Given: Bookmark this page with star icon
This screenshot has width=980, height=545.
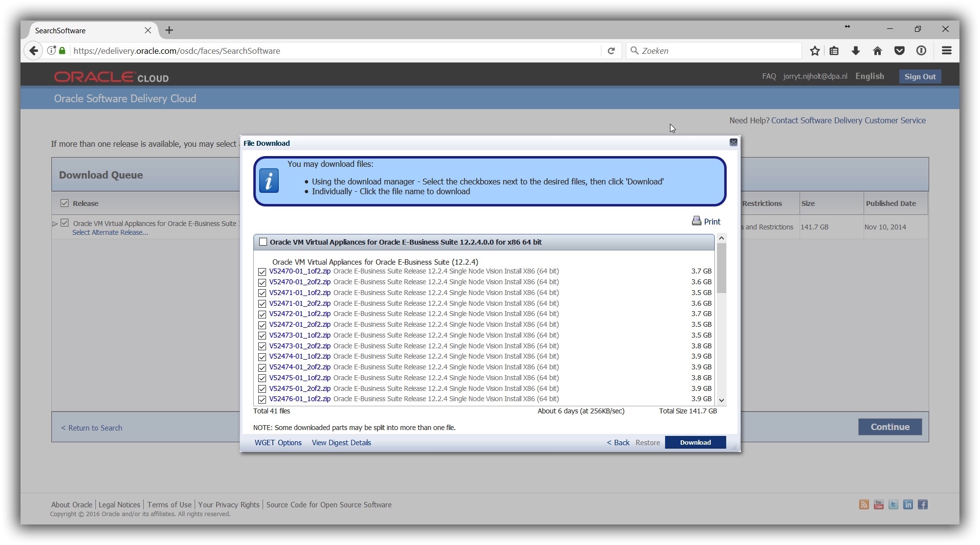Looking at the screenshot, I should 815,51.
